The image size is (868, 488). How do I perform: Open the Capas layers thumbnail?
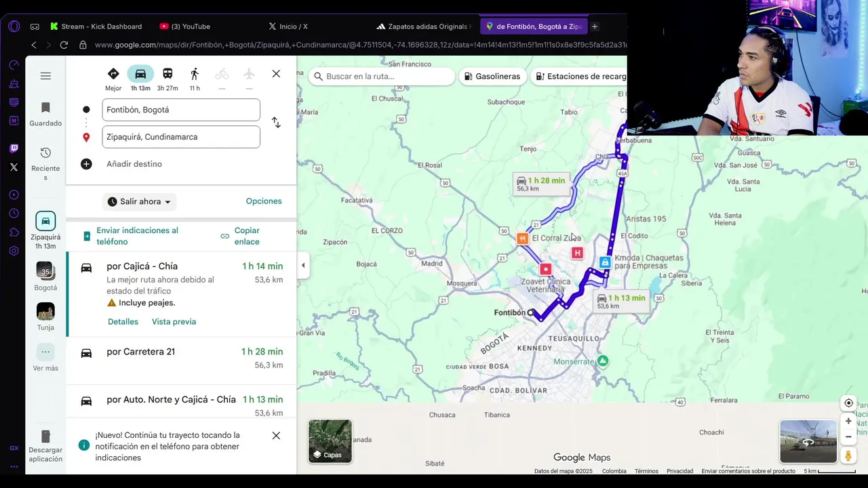tap(330, 441)
